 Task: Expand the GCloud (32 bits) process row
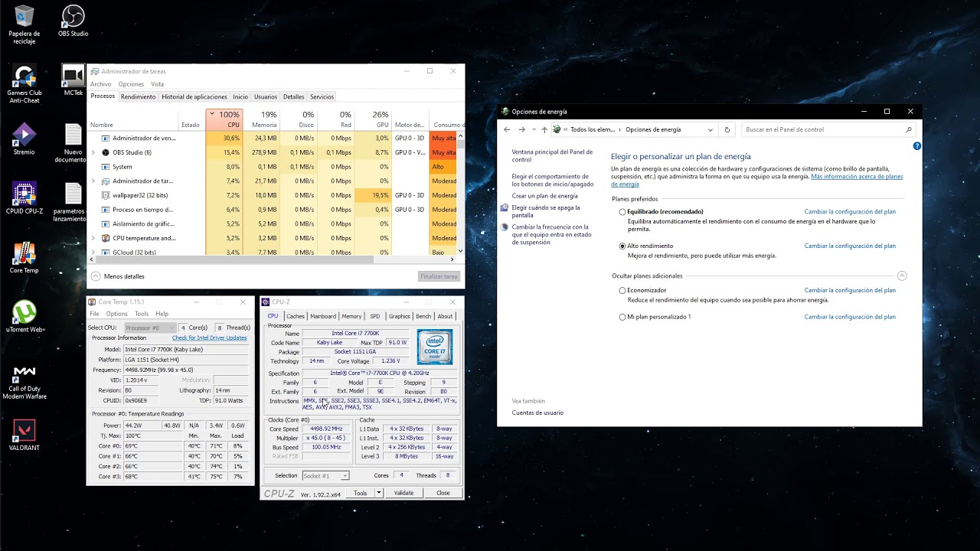pyautogui.click(x=93, y=253)
